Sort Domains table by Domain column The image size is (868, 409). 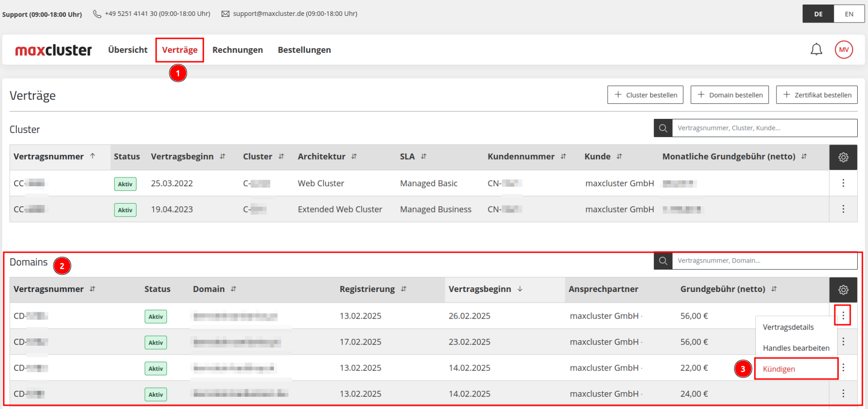click(x=233, y=289)
